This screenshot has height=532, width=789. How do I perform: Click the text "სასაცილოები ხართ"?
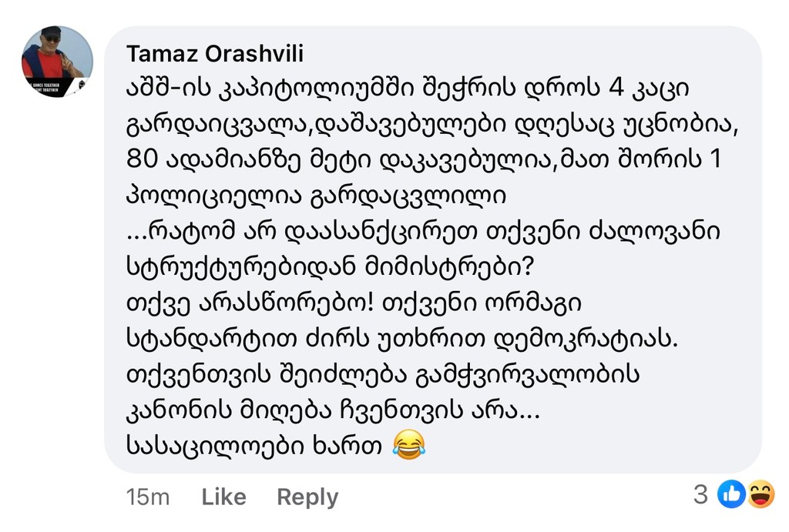coord(254,446)
